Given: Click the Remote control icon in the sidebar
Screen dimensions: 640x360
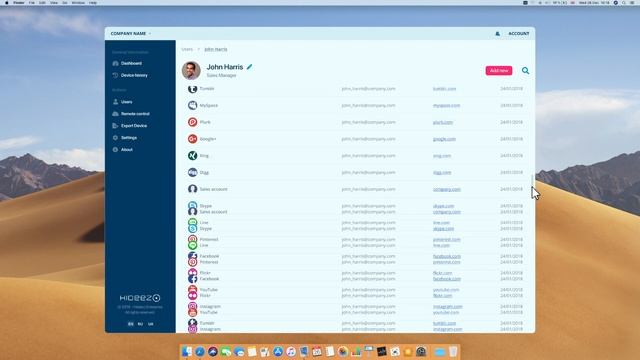Looking at the screenshot, I should pos(116,113).
